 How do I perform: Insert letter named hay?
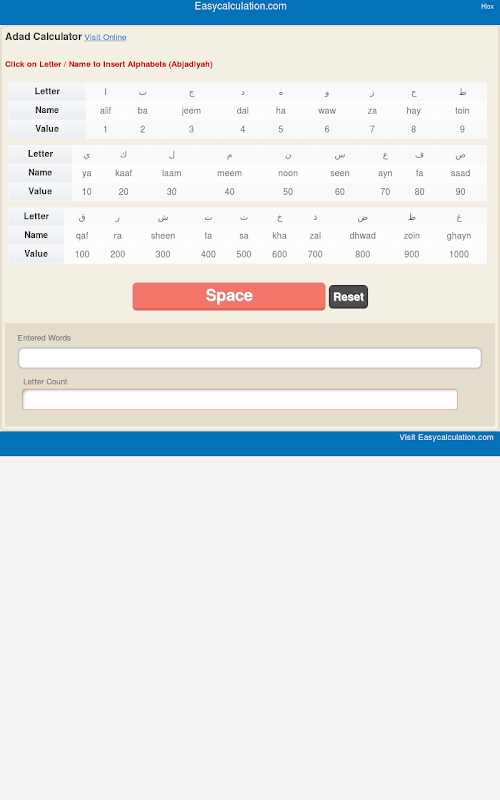[x=414, y=111]
